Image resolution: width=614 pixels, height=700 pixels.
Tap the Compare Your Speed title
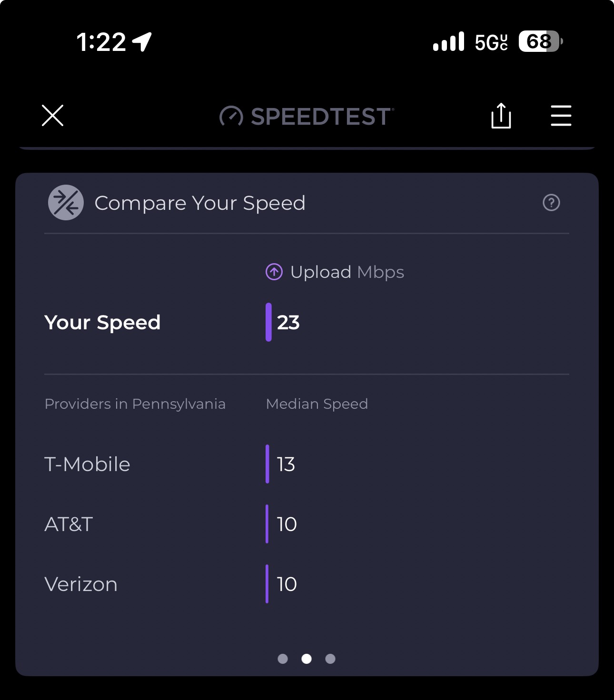[200, 203]
